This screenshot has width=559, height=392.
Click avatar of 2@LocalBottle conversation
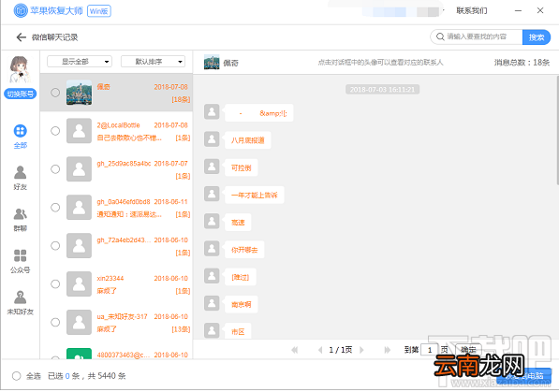[80, 131]
